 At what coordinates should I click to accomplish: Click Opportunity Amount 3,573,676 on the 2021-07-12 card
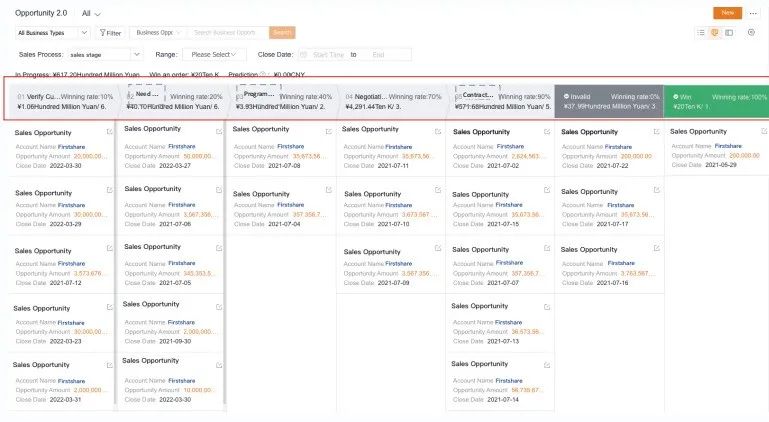tap(88, 273)
